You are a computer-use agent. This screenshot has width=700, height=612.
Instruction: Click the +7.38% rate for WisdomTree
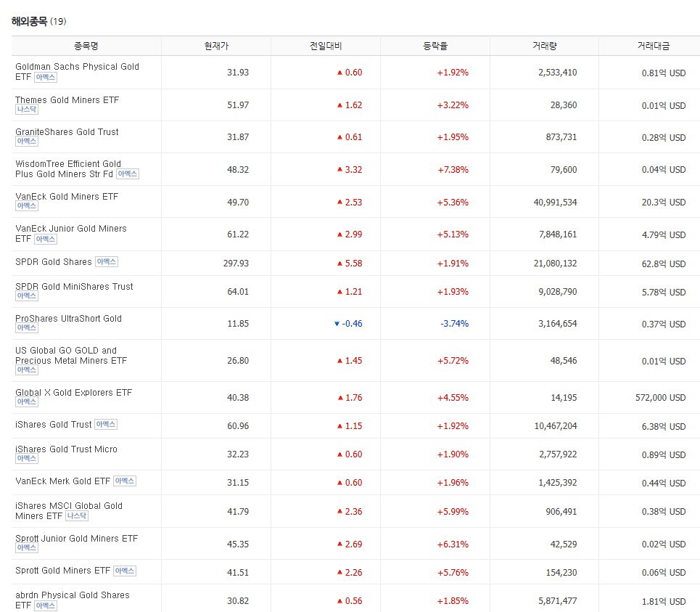coord(453,170)
